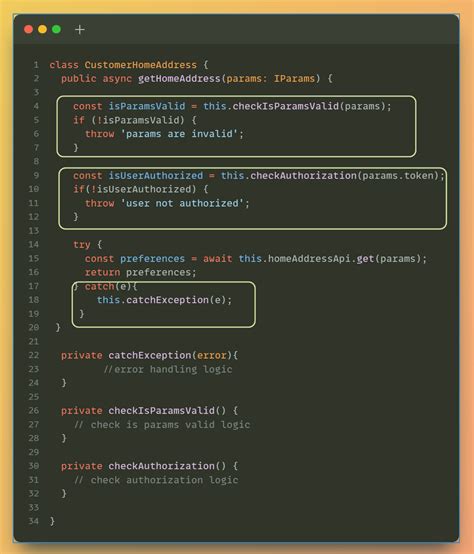The image size is (474, 554).
Task: Click private checkAuthorization method on line 30
Action: (149, 466)
